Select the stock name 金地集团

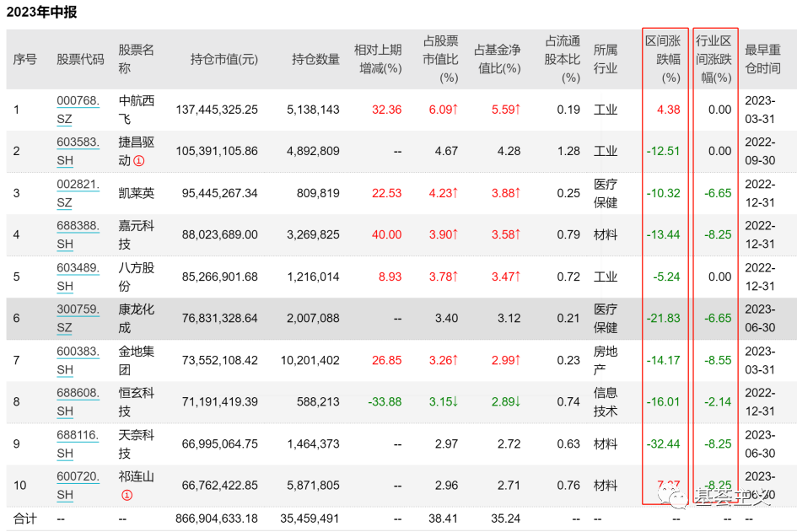[137, 361]
